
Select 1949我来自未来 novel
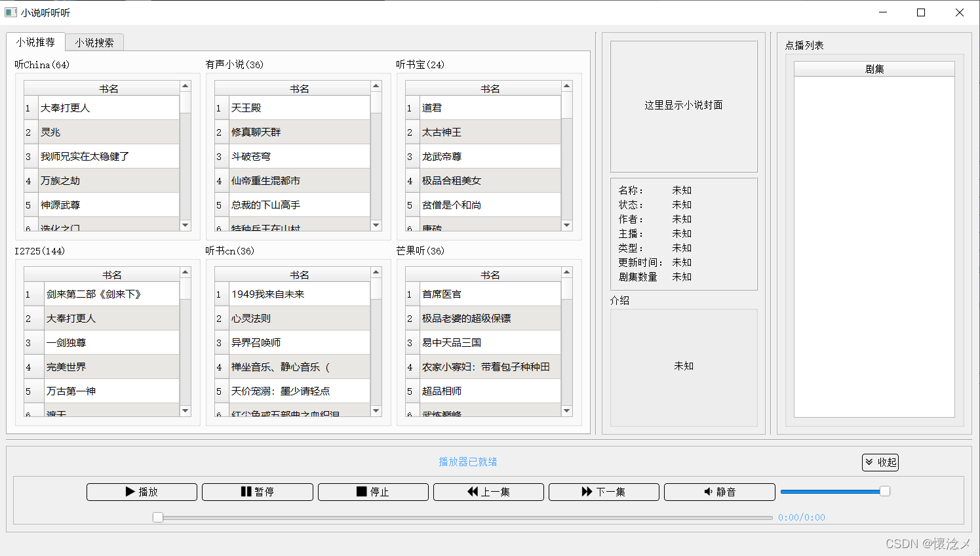pos(300,294)
